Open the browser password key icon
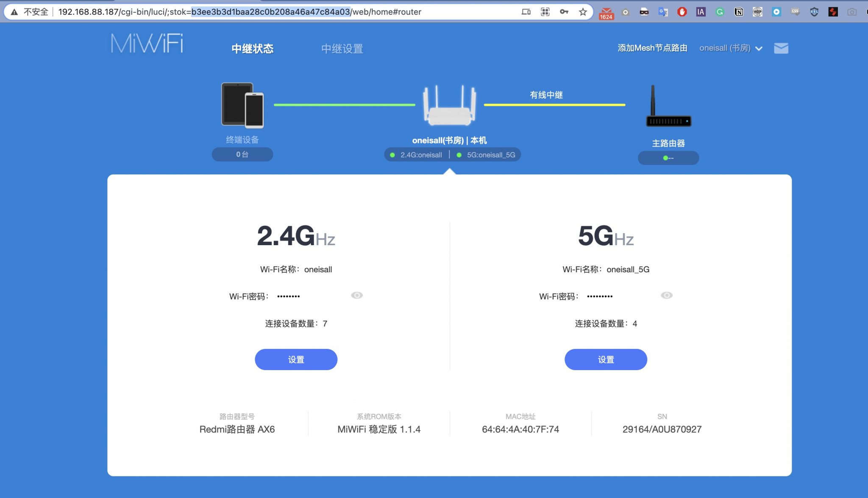Screen dimensions: 868x498 564,12
